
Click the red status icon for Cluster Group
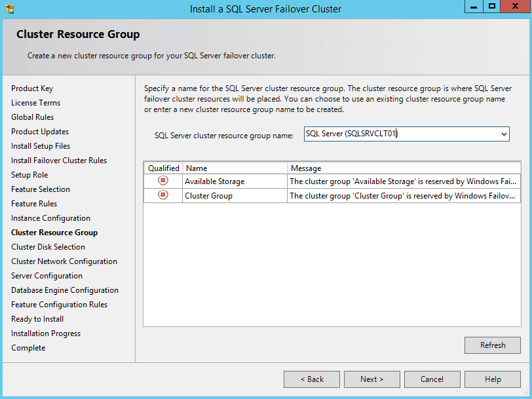[x=163, y=195]
